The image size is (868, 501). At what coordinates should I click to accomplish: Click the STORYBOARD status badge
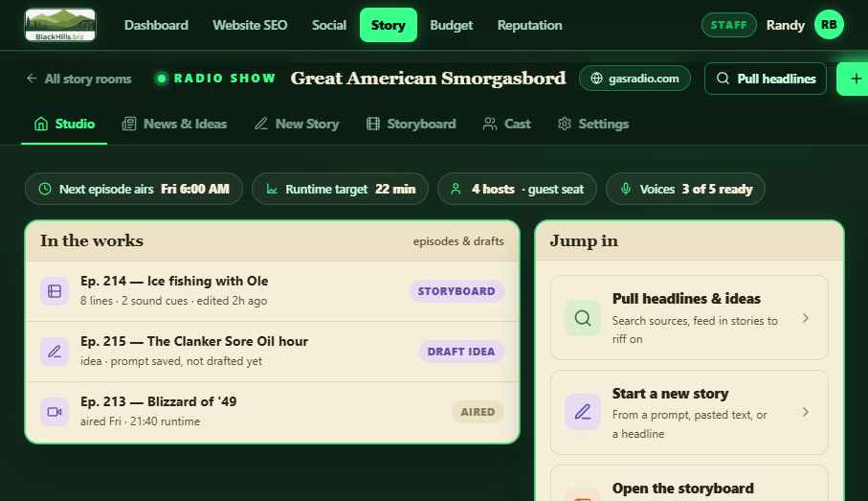tap(456, 291)
